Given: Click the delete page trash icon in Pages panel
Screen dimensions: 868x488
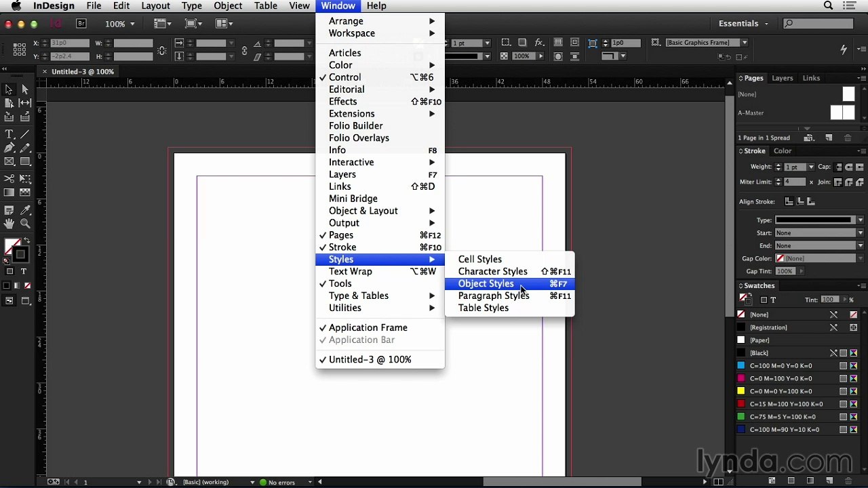Looking at the screenshot, I should (x=848, y=138).
